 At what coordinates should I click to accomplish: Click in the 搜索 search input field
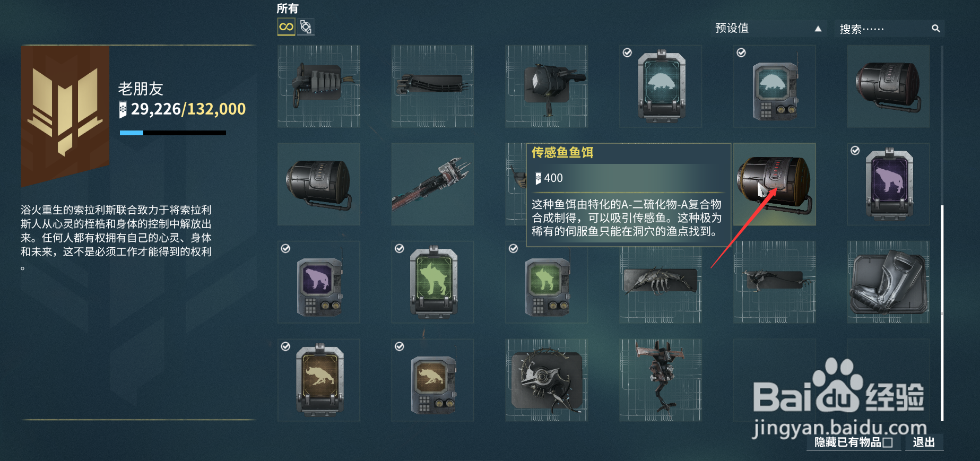tap(883, 29)
